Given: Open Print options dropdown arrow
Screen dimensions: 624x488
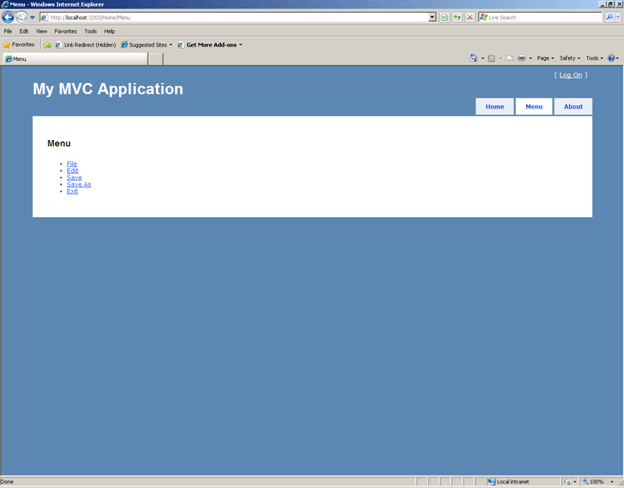Looking at the screenshot, I should click(530, 58).
